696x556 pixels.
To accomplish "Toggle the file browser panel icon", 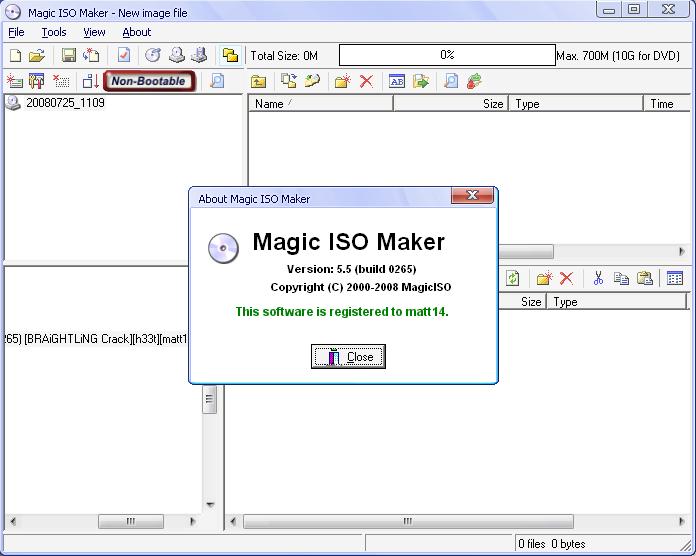I will [x=230, y=55].
